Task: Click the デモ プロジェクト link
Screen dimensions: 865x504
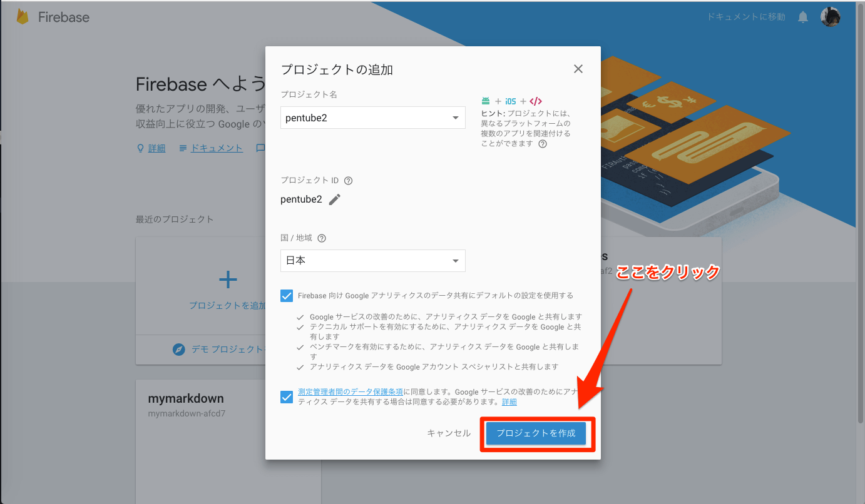Action: (x=228, y=350)
